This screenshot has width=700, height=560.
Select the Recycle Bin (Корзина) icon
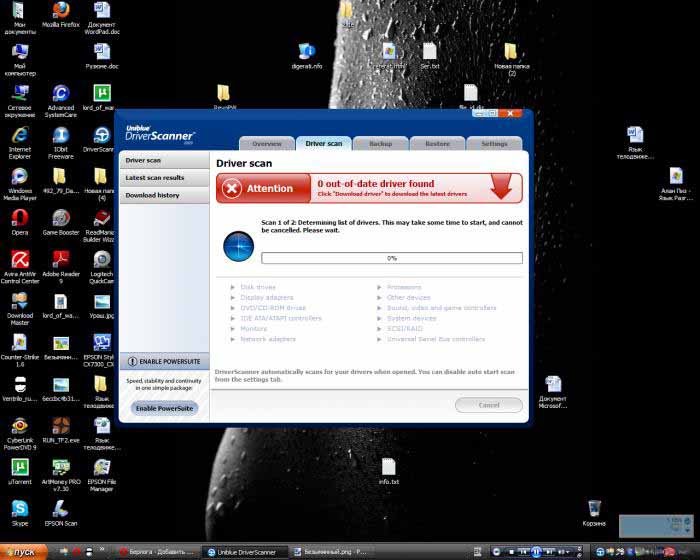click(x=594, y=514)
